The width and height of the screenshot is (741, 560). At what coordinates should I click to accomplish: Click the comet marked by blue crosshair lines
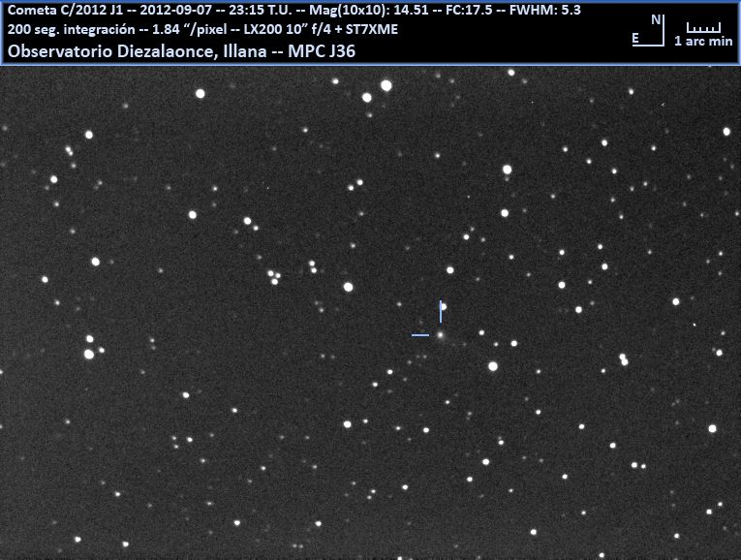[441, 335]
